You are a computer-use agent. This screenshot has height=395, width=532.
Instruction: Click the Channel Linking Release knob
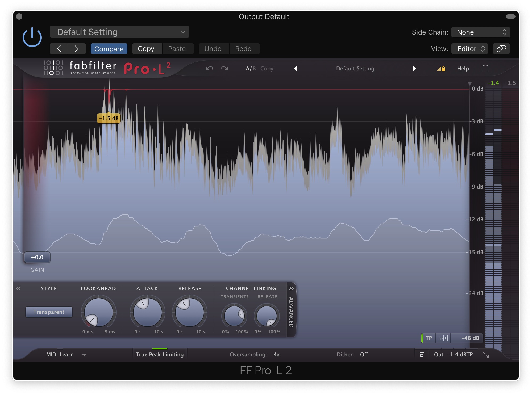pyautogui.click(x=267, y=316)
